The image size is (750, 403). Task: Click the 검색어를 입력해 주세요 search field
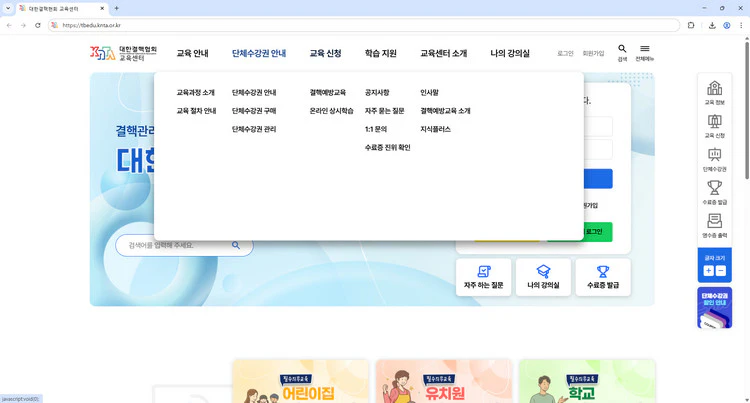(175, 245)
